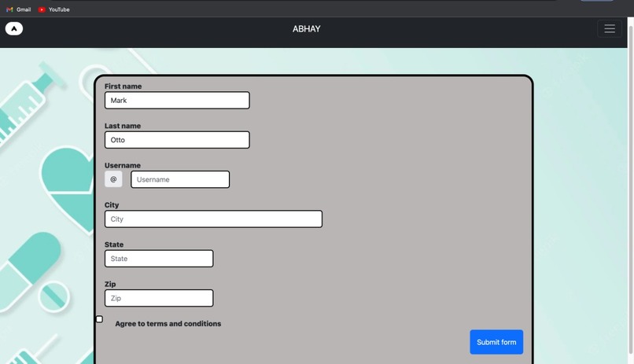
Task: Click the Submit form button
Action: [496, 342]
